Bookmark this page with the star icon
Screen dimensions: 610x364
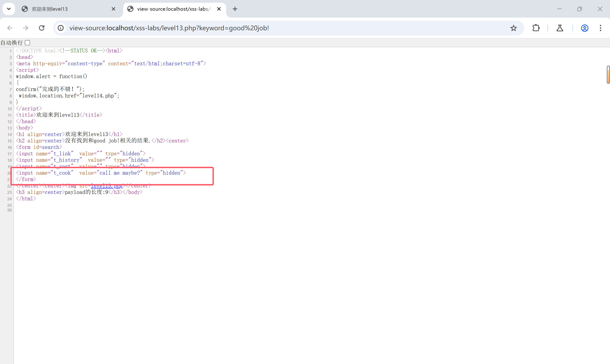click(x=513, y=28)
